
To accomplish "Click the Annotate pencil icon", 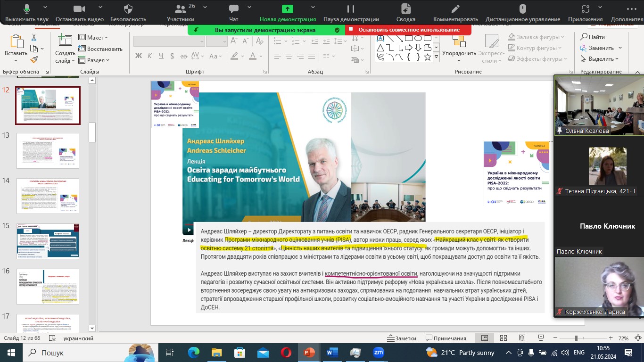I will (455, 12).
